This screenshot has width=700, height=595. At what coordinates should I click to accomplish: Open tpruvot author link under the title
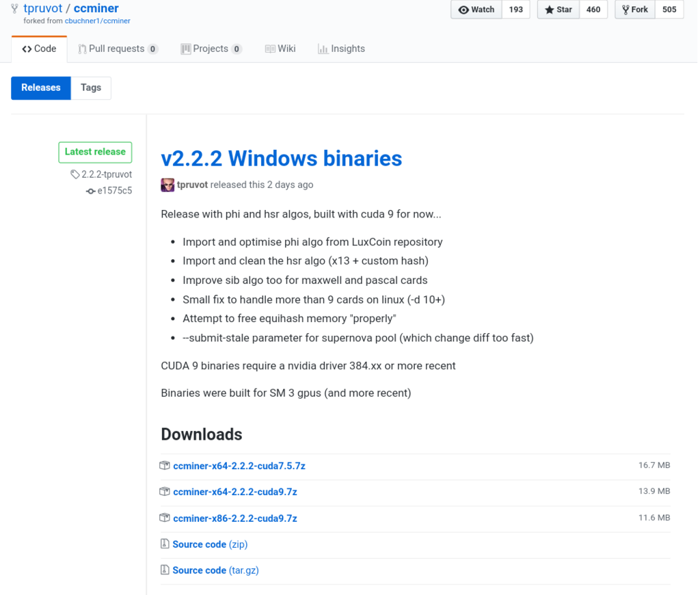(x=192, y=185)
